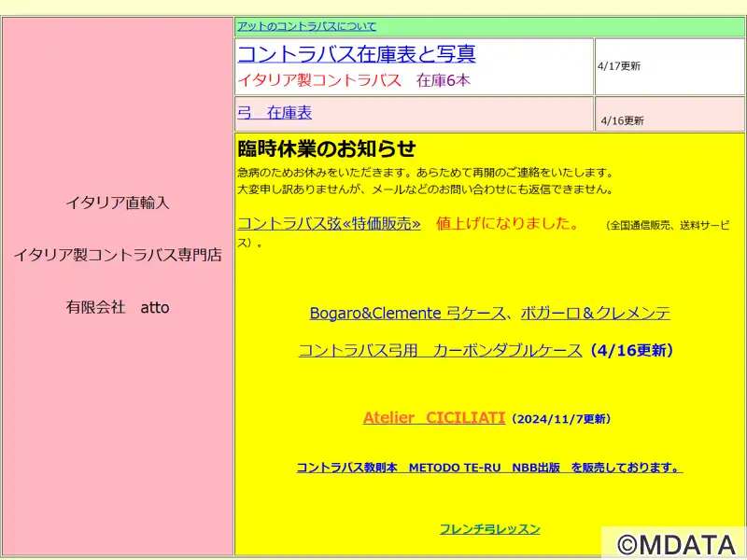
Task: Open 弓 在庫表 link
Action: coord(275,113)
